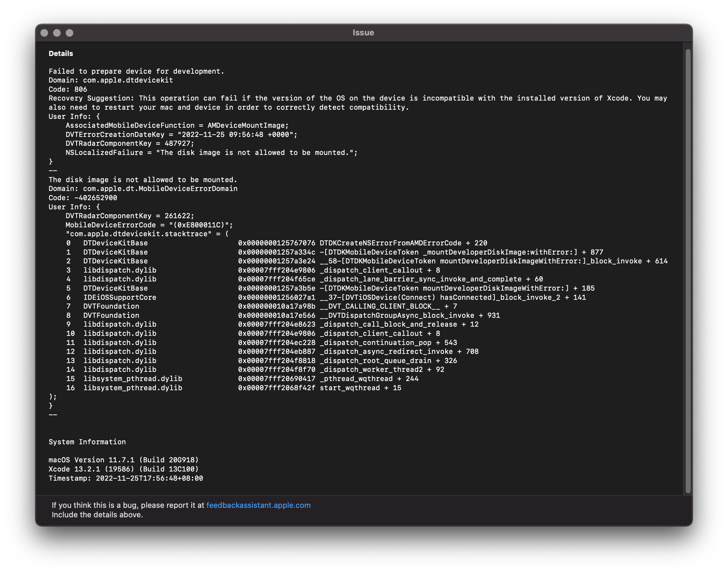Viewport: 728px width, 573px height.
Task: Click the DVTErrorCreationDateKey line
Action: 181,134
